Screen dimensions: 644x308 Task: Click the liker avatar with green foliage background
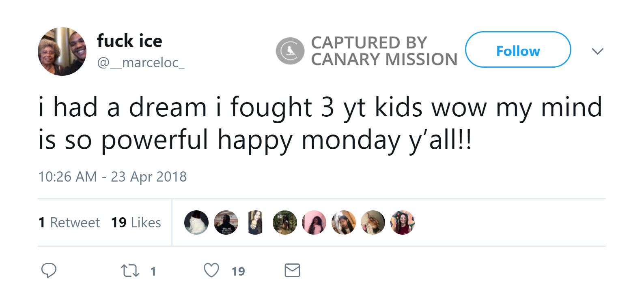(285, 222)
